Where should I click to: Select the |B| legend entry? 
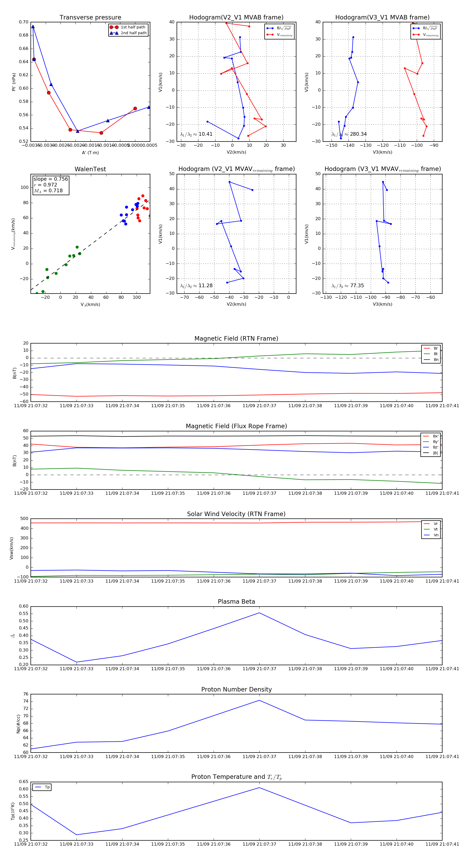click(x=431, y=453)
